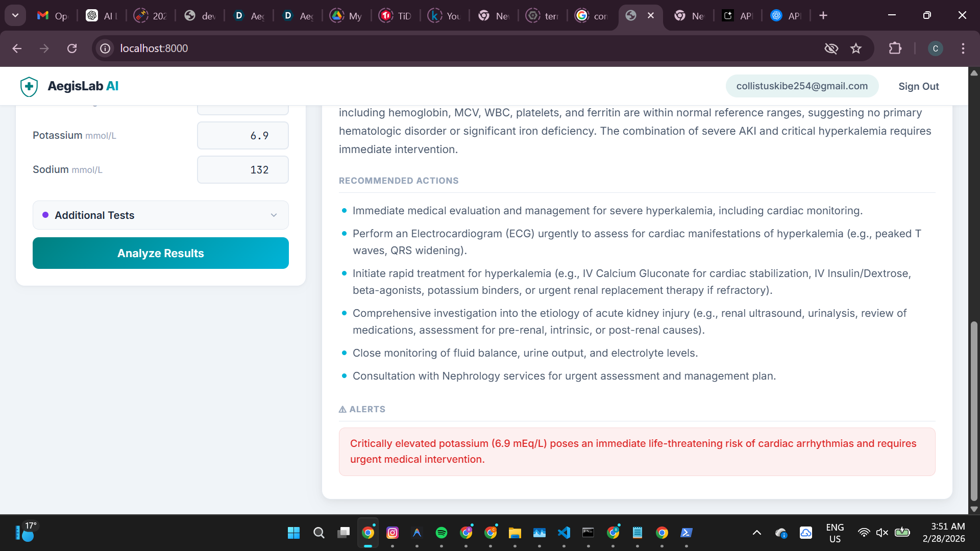Viewport: 980px width, 551px height.
Task: Click the page vertical scrollbar thumb
Action: pos(974,411)
